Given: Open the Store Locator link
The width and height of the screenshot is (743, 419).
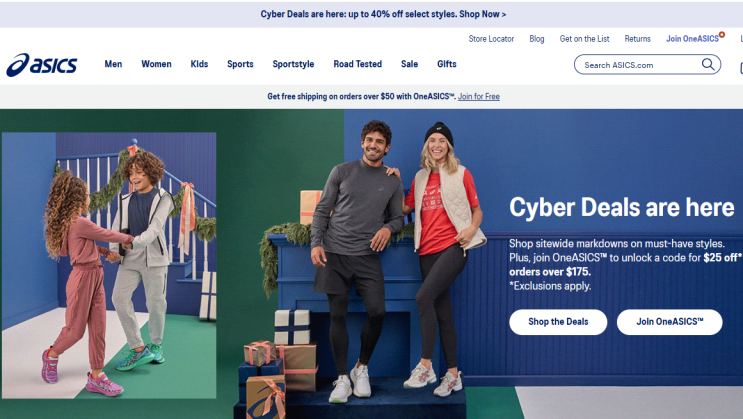Looking at the screenshot, I should point(491,39).
